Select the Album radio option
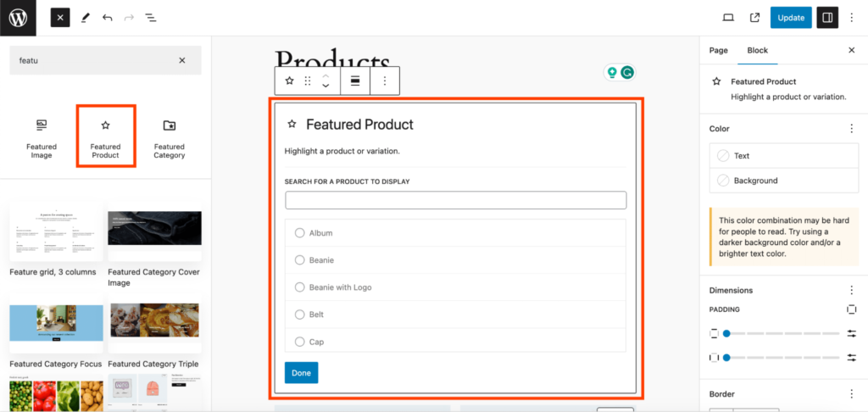The width and height of the screenshot is (868, 412). tap(300, 233)
